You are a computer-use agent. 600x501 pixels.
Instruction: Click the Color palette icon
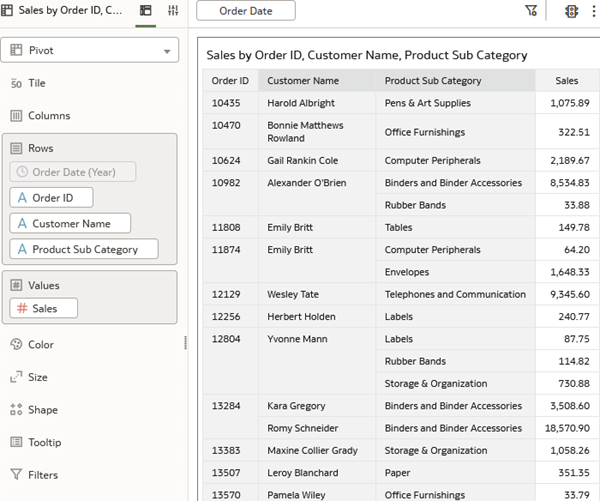click(16, 344)
